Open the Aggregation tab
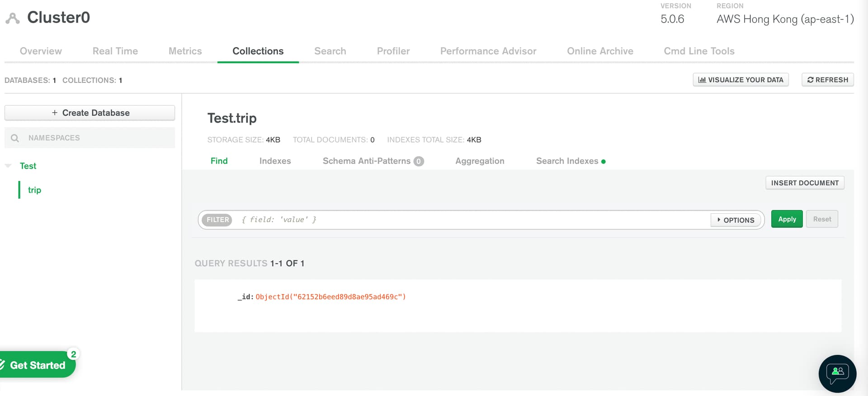 coord(480,161)
